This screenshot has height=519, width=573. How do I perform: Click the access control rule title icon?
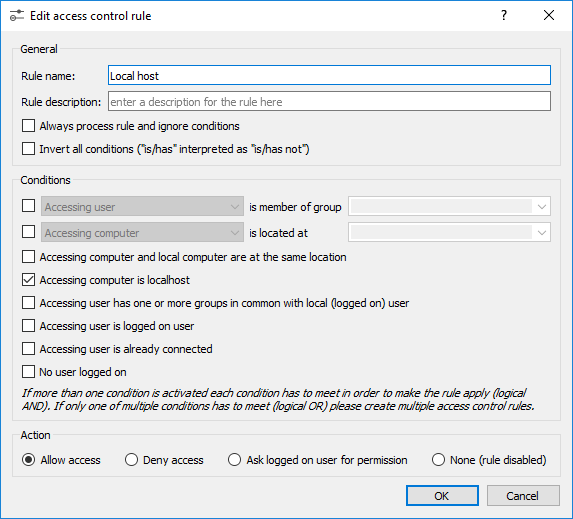click(17, 16)
